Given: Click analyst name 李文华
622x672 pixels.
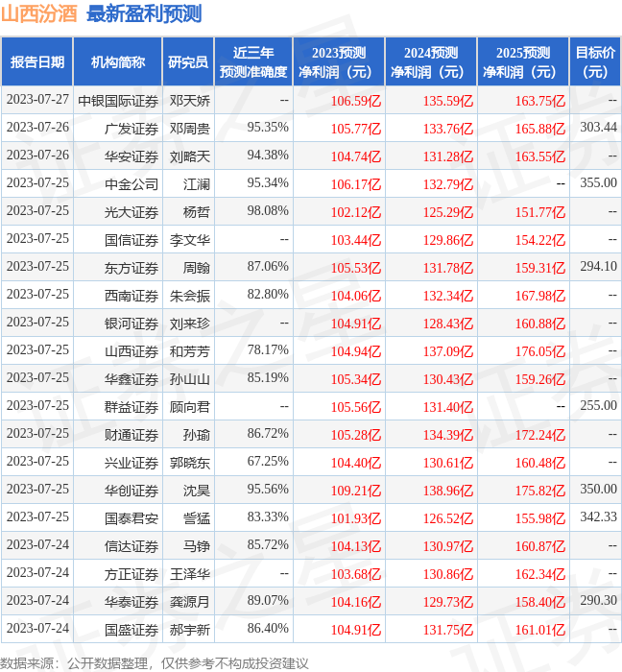Looking at the screenshot, I should pyautogui.click(x=190, y=240).
